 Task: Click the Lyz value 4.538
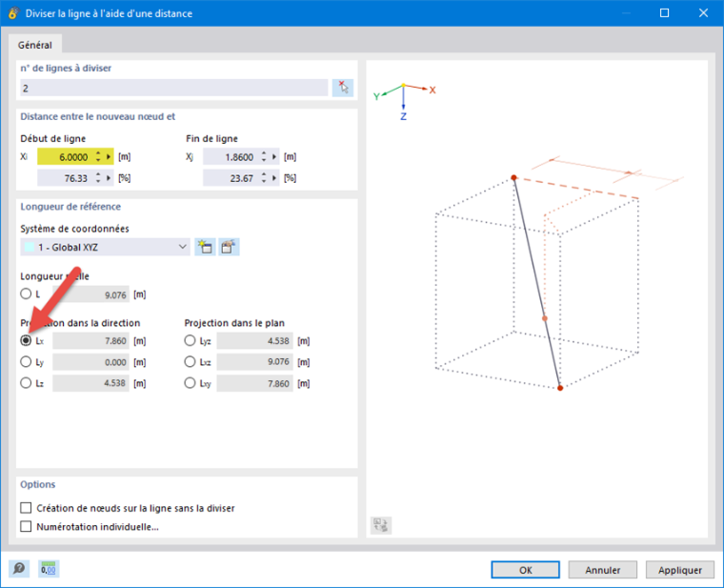coord(255,341)
